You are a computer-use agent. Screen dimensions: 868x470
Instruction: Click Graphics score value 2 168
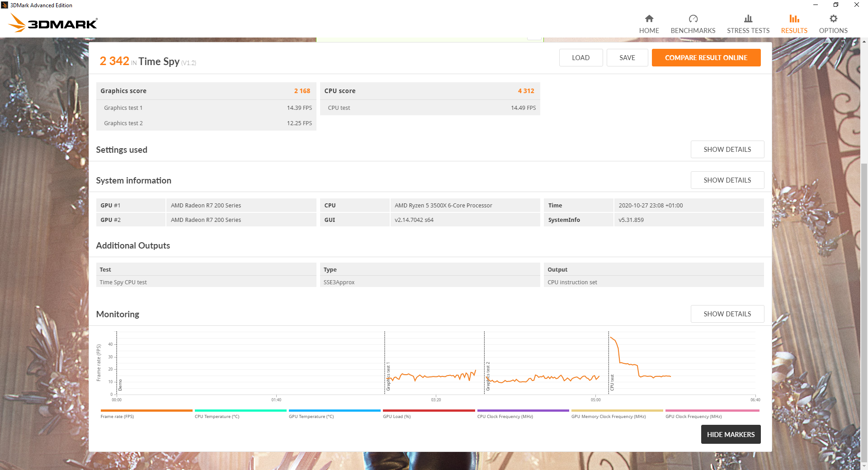pos(302,91)
